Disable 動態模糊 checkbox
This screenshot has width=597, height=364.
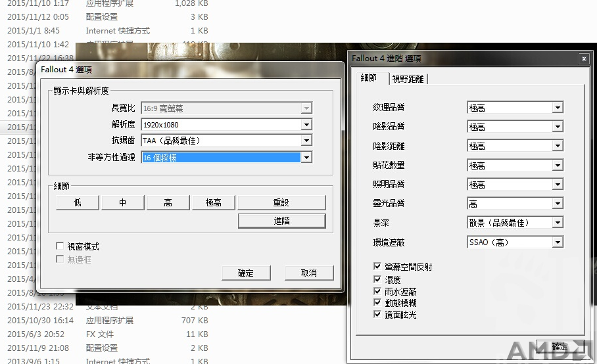point(377,303)
